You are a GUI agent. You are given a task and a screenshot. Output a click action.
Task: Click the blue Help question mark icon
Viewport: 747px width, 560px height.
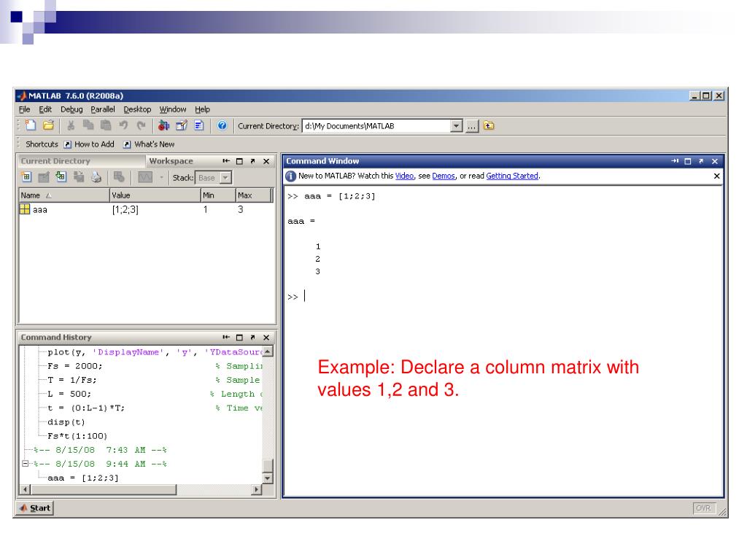[222, 126]
